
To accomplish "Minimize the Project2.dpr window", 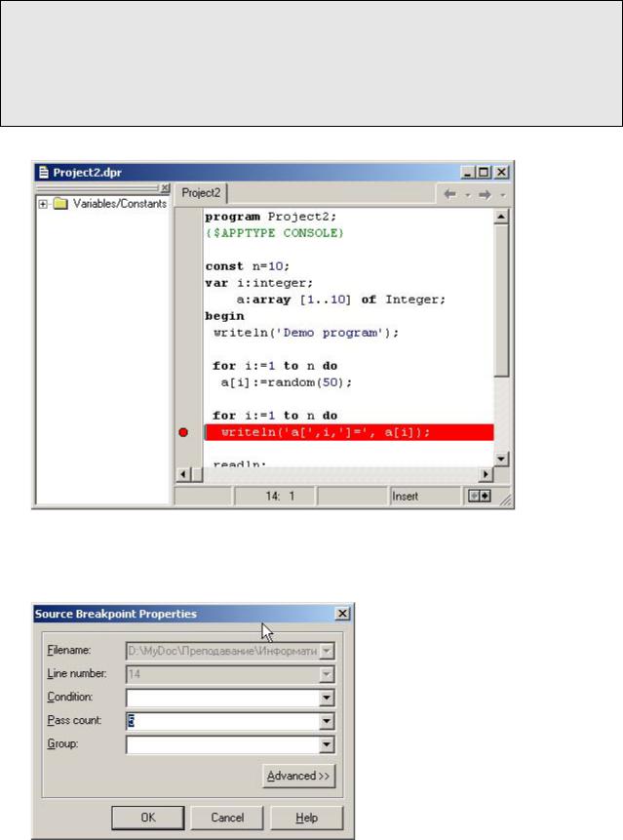I will [468, 173].
